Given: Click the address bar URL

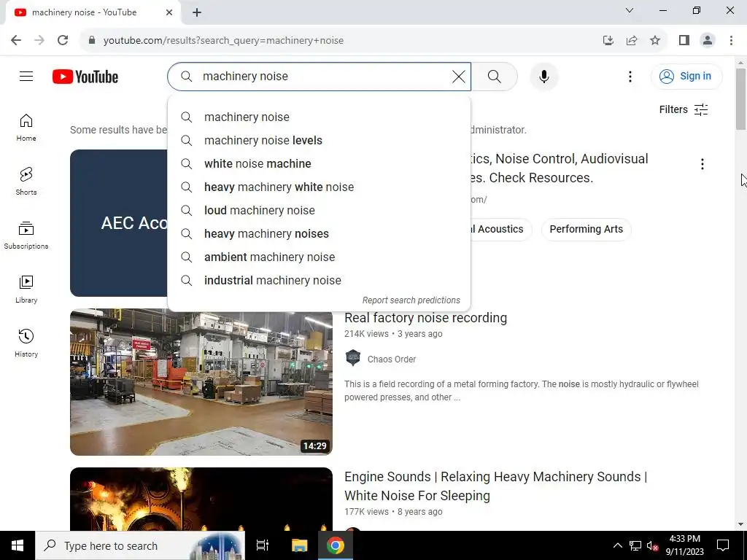Looking at the screenshot, I should click(223, 41).
